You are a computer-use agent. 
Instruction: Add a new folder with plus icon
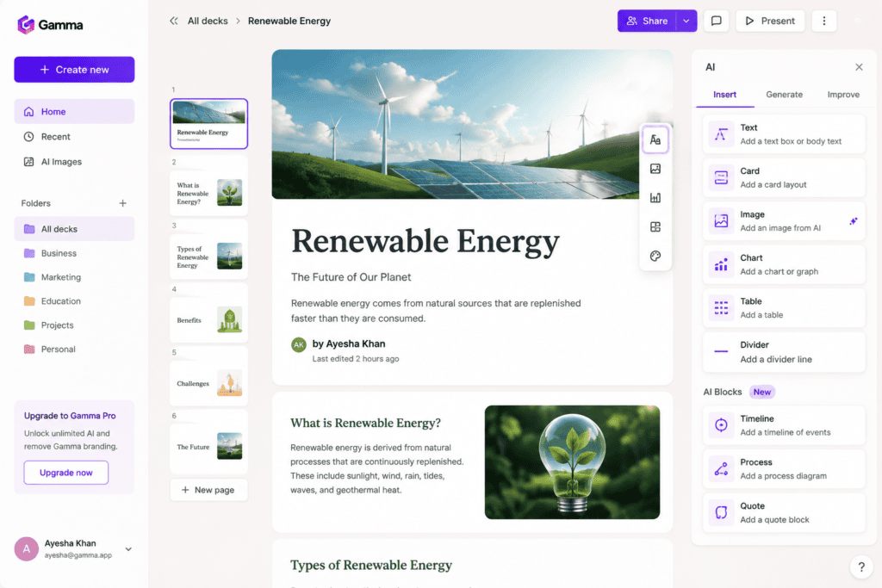(x=122, y=203)
